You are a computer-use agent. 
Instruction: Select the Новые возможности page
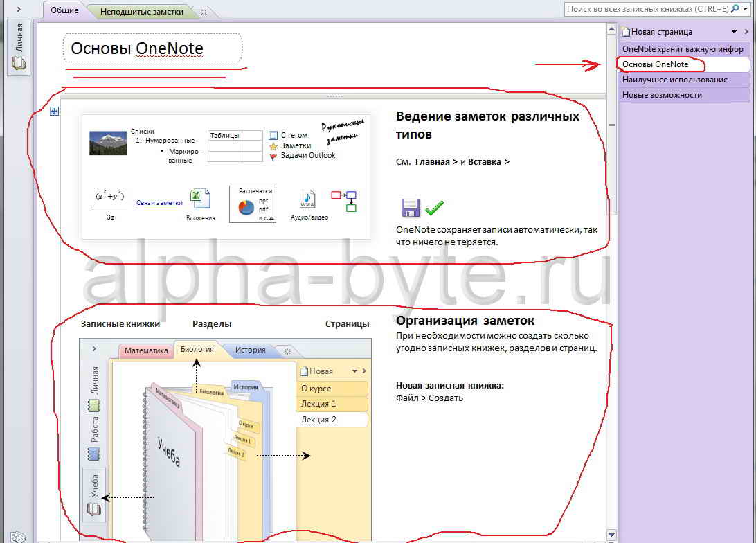[x=662, y=95]
